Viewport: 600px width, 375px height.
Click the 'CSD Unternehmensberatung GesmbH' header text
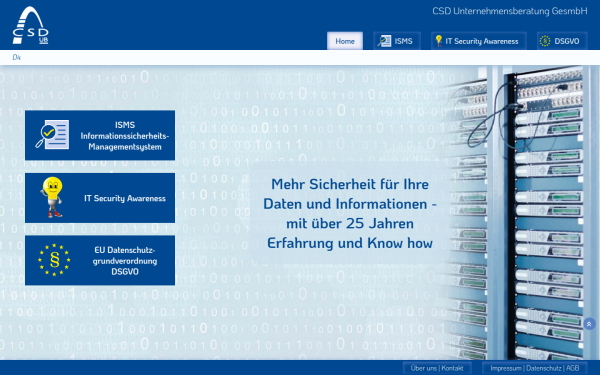[509, 11]
